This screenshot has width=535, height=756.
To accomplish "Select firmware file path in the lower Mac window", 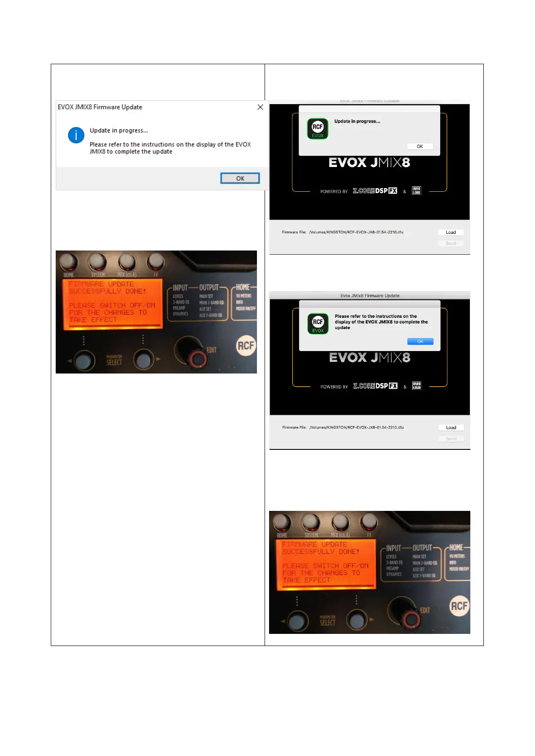I will (357, 427).
